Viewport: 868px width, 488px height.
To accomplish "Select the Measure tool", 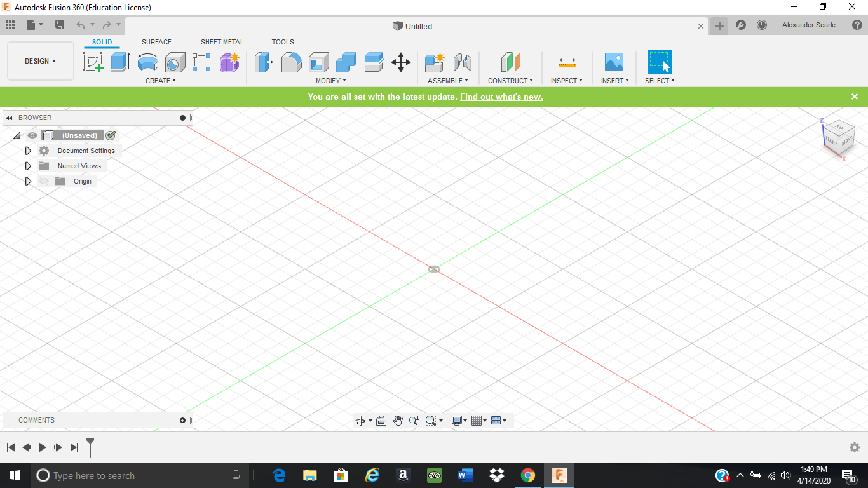I will (567, 62).
